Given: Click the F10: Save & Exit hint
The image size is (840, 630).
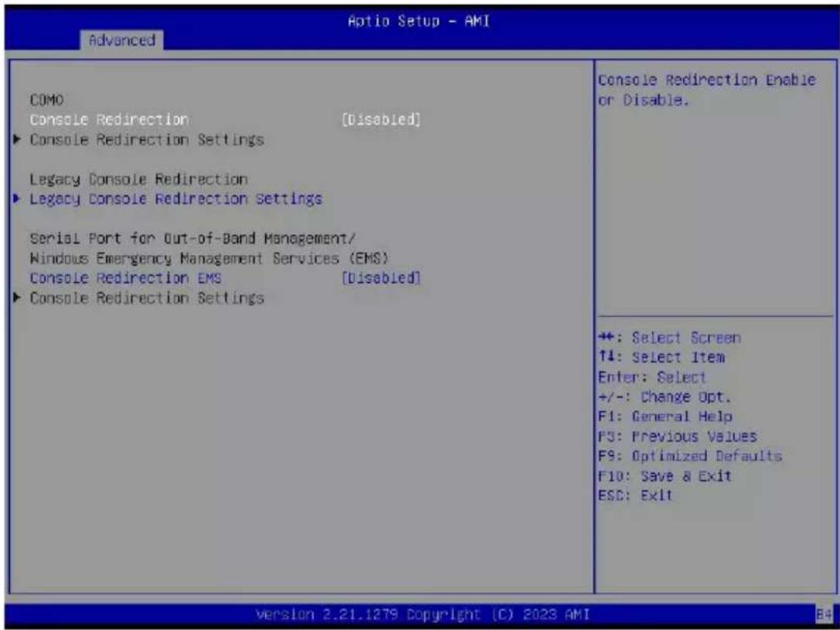Looking at the screenshot, I should coord(665,475).
